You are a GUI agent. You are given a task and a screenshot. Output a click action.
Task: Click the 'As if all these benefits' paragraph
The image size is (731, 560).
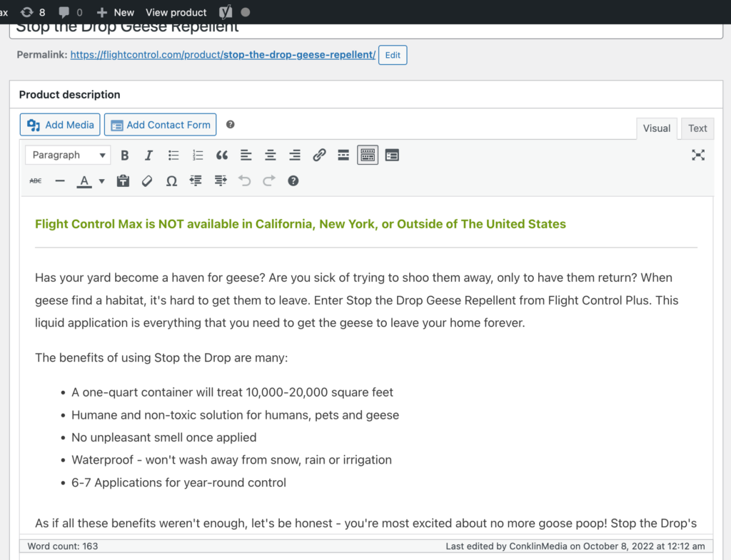(366, 523)
